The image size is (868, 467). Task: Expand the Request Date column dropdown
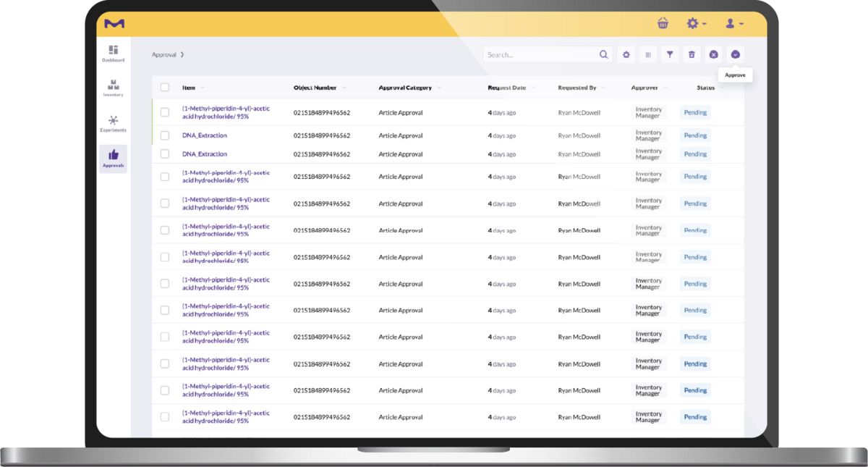[x=533, y=86]
